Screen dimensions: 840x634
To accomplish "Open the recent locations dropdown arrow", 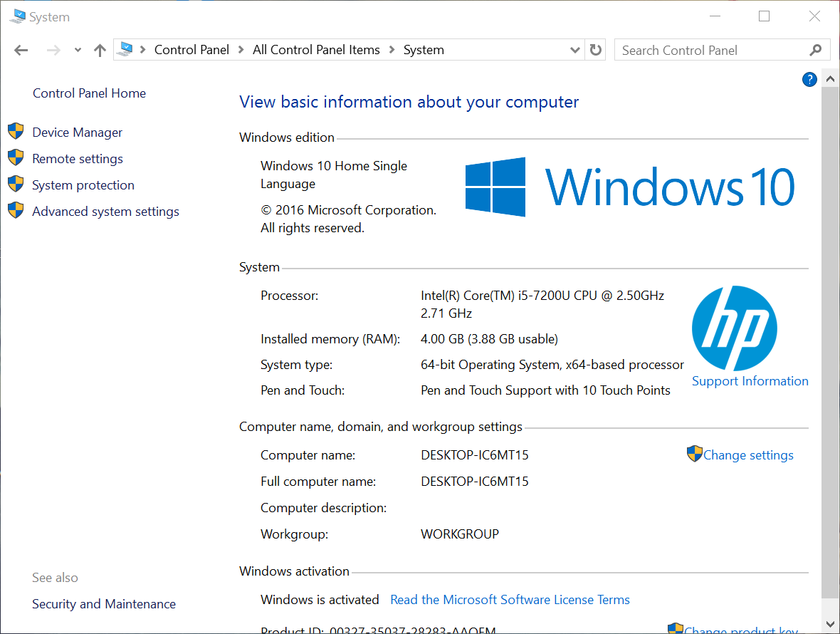I will [78, 51].
